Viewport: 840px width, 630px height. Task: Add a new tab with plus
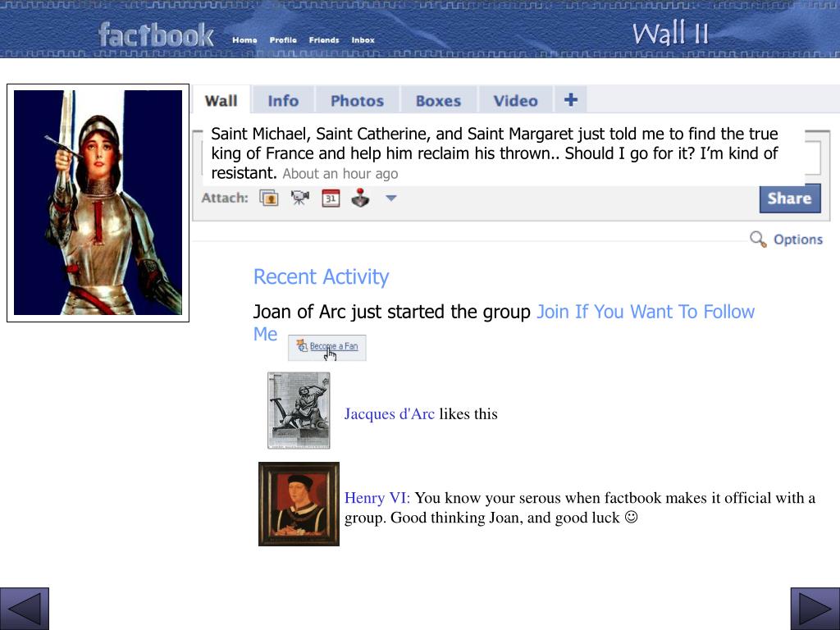[x=571, y=99]
